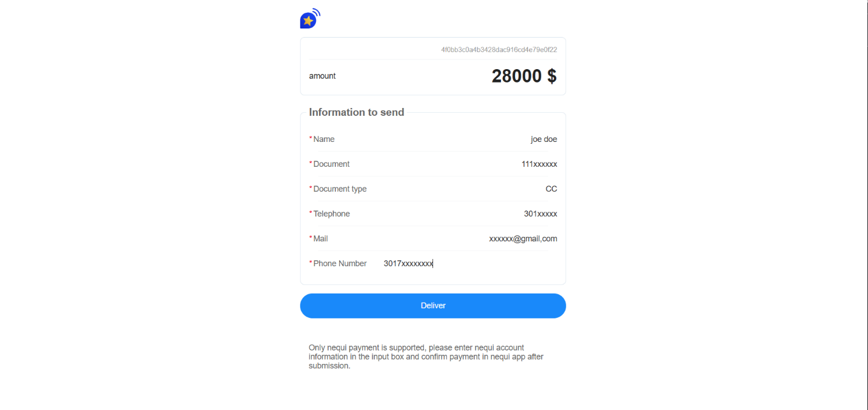Image resolution: width=868 pixels, height=410 pixels.
Task: Click the Mail field label
Action: click(320, 239)
